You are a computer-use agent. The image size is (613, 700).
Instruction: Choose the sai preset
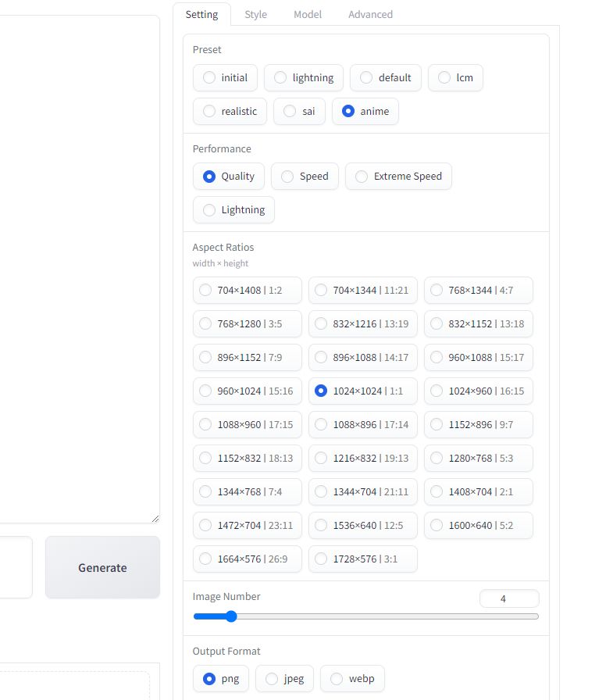[x=299, y=111]
